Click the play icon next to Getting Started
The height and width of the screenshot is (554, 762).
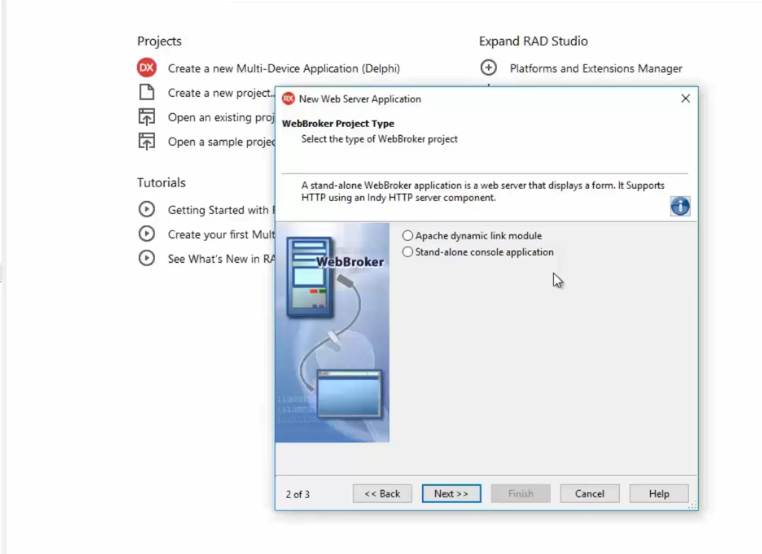point(146,209)
